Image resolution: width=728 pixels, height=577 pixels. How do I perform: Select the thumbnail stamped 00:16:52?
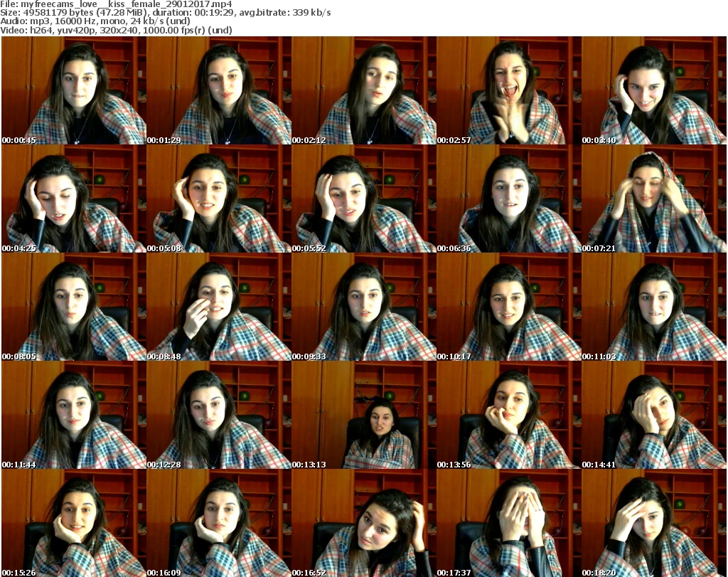click(x=364, y=523)
